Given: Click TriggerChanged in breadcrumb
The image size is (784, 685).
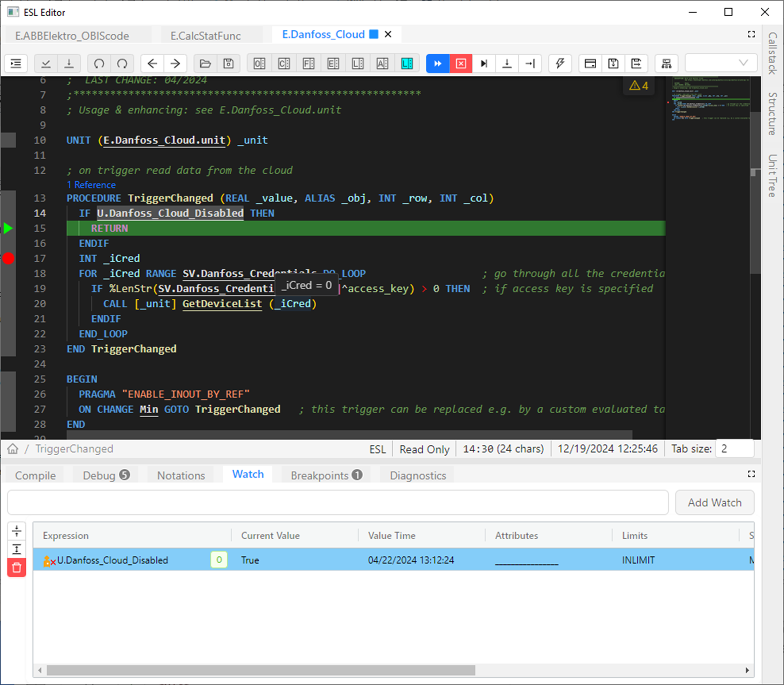Looking at the screenshot, I should [x=74, y=449].
